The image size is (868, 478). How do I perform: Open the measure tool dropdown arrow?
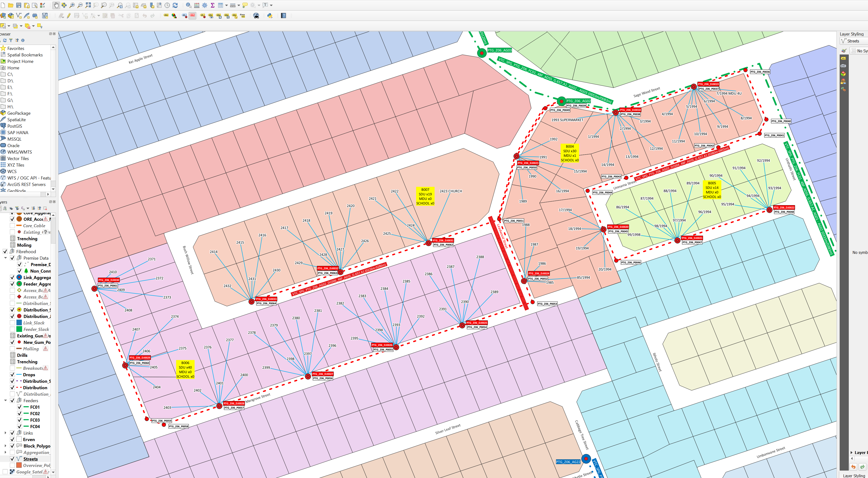(239, 5)
